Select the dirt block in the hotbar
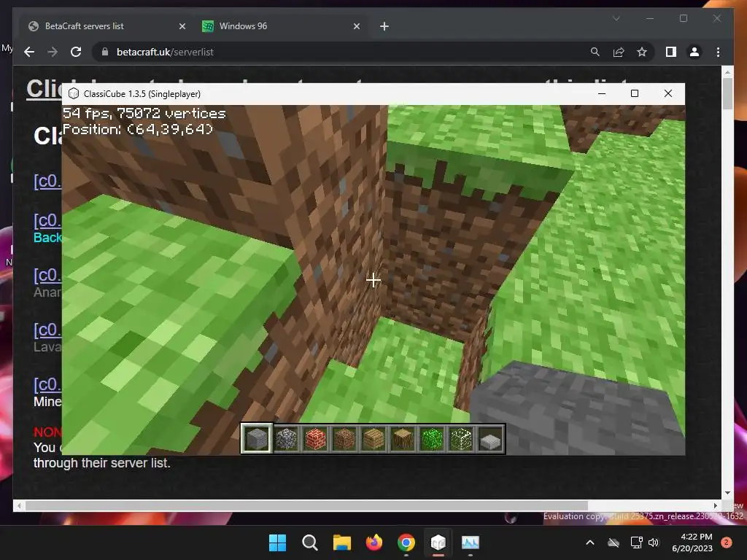Viewport: 747px width, 560px height. pos(344,438)
